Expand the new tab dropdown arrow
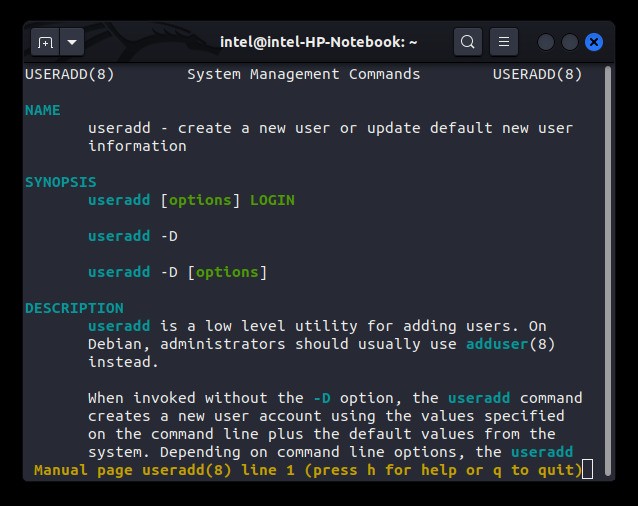The image size is (638, 506). point(72,42)
